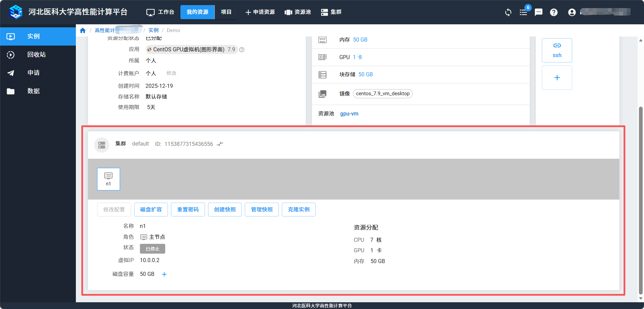Viewport: 644px width, 309px height.
Task: Open 回收站 in the sidebar
Action: 36,55
